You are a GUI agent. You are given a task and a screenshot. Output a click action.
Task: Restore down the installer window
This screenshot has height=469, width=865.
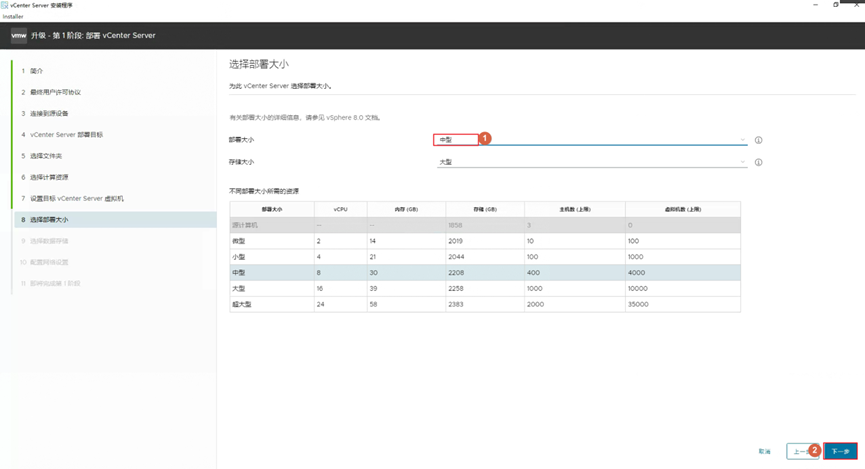(x=836, y=4)
